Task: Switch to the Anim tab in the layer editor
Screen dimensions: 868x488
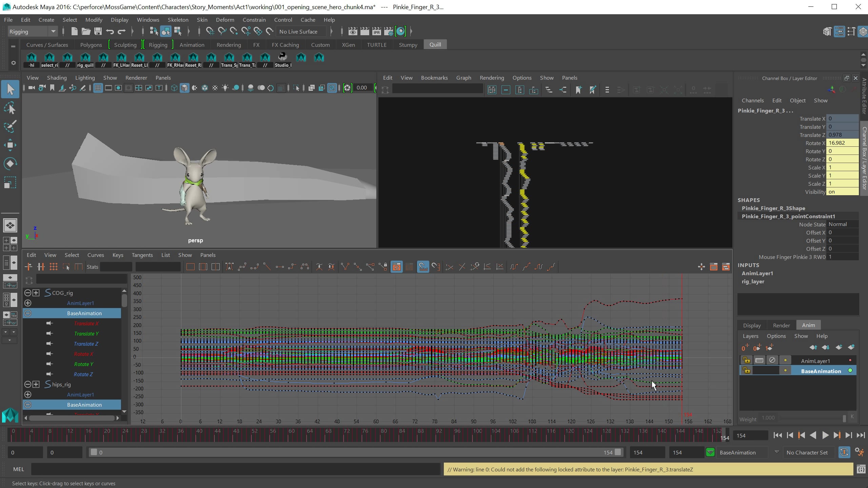Action: [x=808, y=325]
